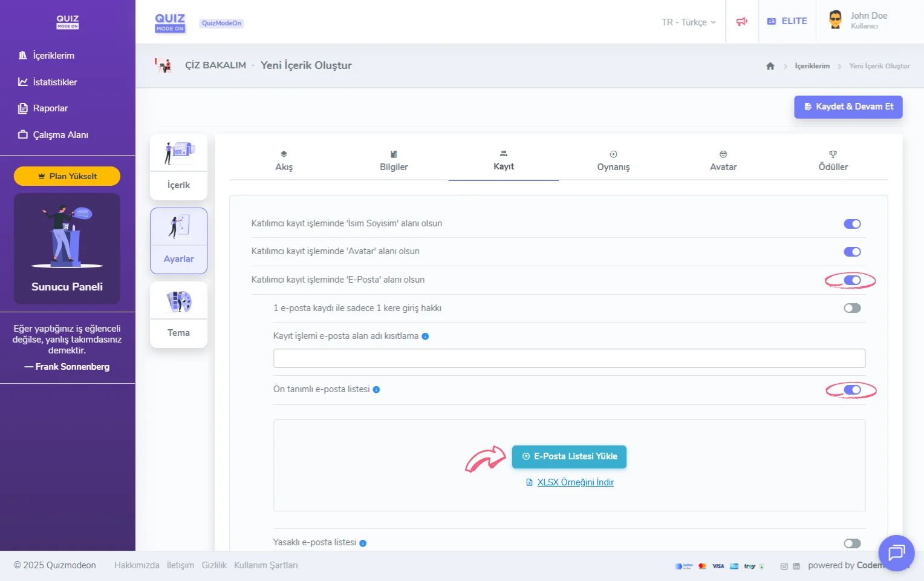The height and width of the screenshot is (581, 924).
Task: Enable the Yasaklı e-posta listesi toggle
Action: [x=852, y=543]
